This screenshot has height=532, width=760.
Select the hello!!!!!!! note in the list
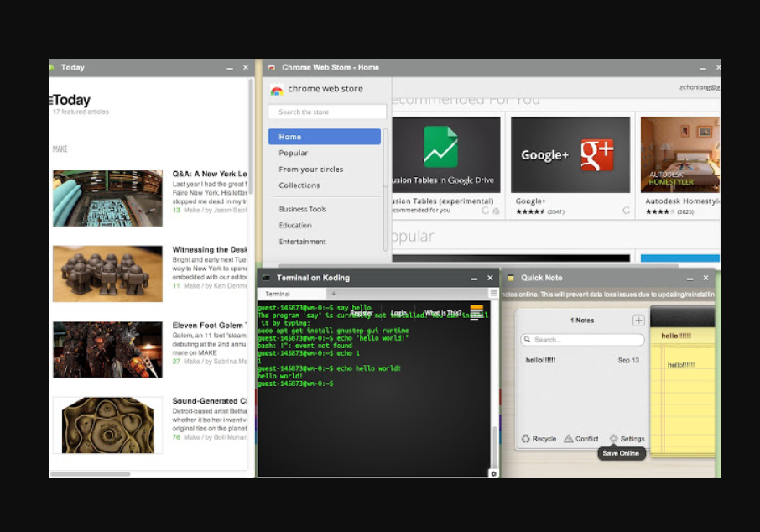582,360
